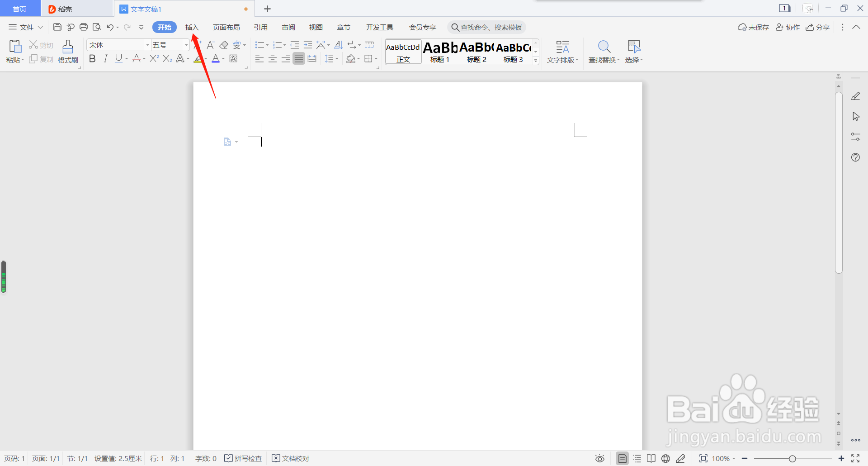Click the 未保存 unsaved status button
This screenshot has width=868, height=466.
[x=753, y=27]
